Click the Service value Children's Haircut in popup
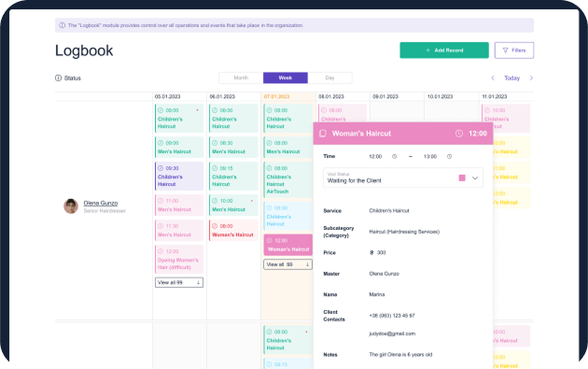 click(x=389, y=211)
